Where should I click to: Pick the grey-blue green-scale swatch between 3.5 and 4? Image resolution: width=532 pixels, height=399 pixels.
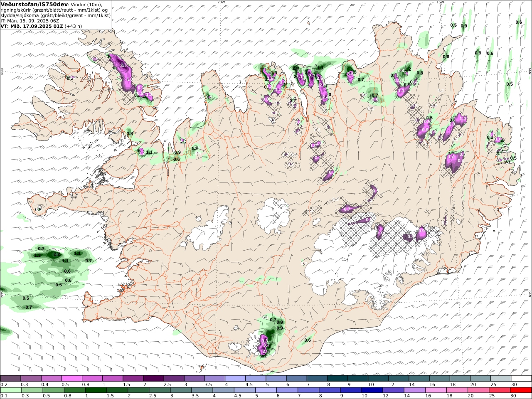202,390
